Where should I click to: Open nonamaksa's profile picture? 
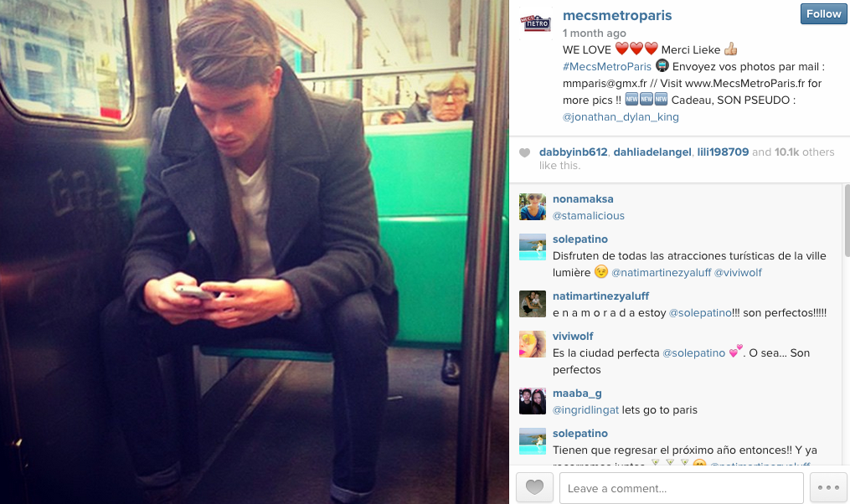(533, 207)
